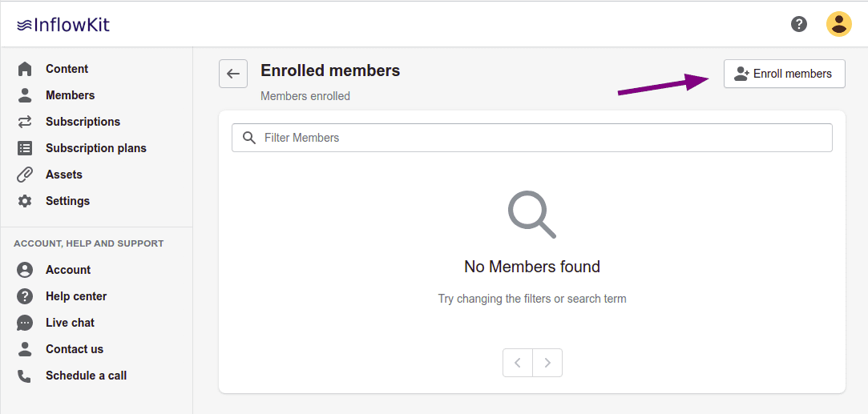
Task: Click the search magnifier icon in filter
Action: (x=249, y=138)
